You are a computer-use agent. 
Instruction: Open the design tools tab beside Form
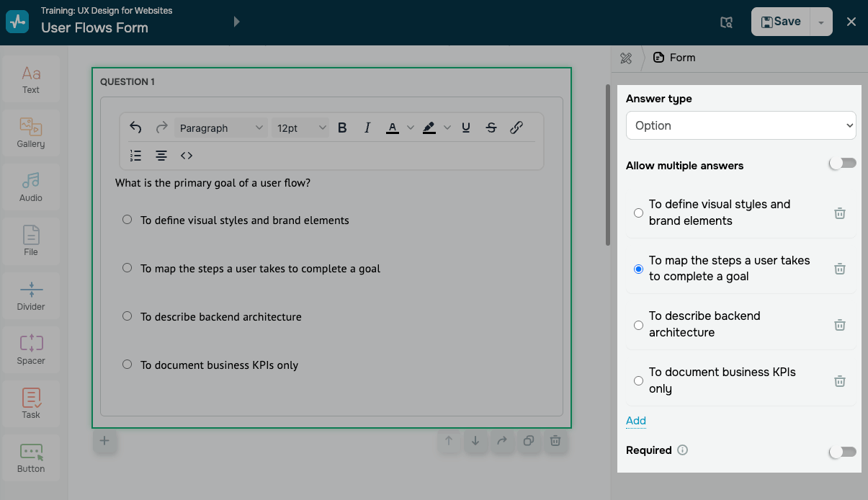tap(626, 58)
